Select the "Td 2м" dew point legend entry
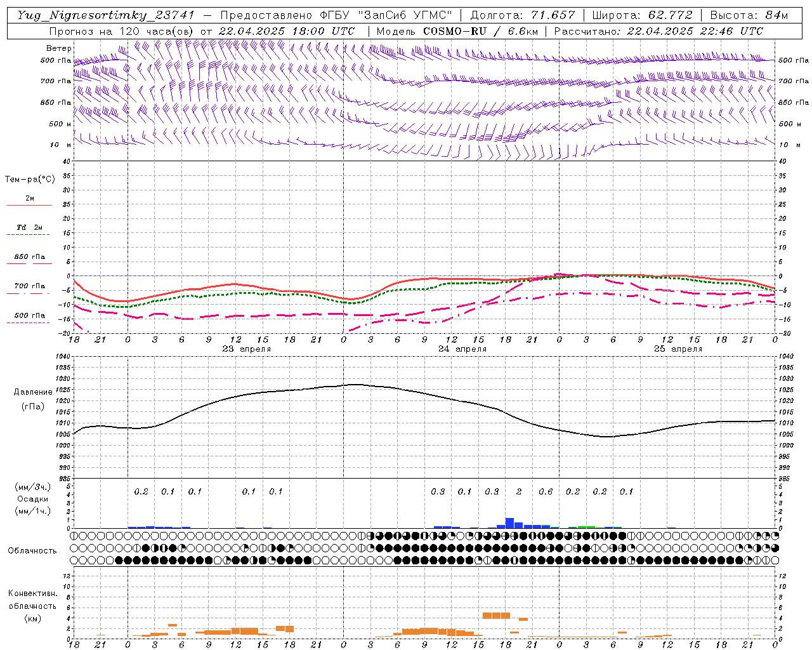 click(x=29, y=227)
